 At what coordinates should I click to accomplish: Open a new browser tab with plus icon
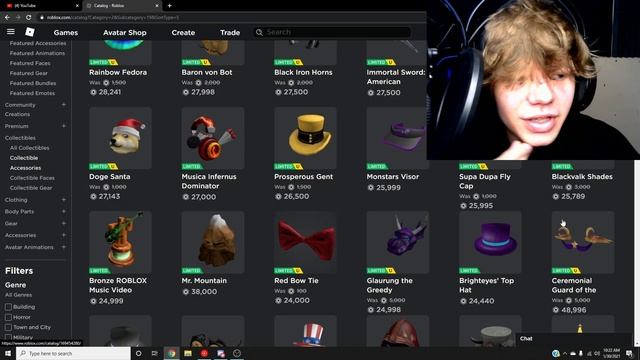point(169,6)
